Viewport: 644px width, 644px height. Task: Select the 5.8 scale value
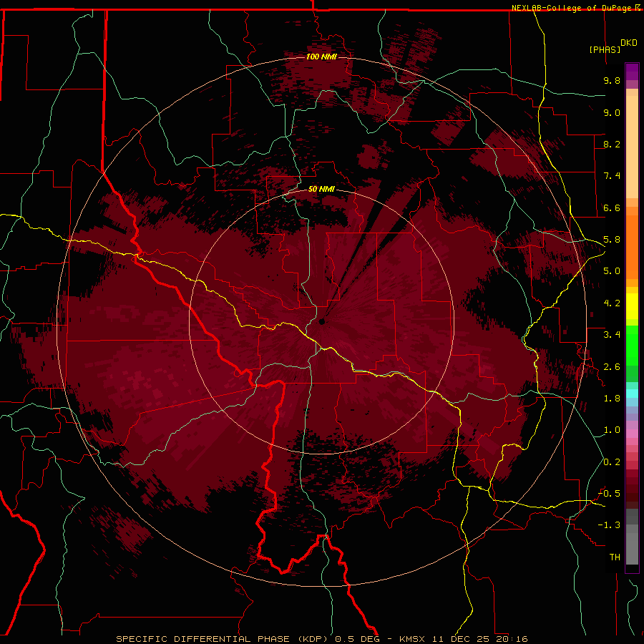(612, 240)
